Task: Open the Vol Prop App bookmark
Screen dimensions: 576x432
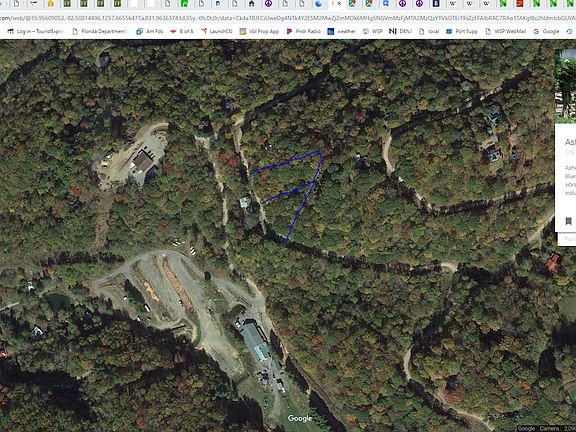Action: 259,32
